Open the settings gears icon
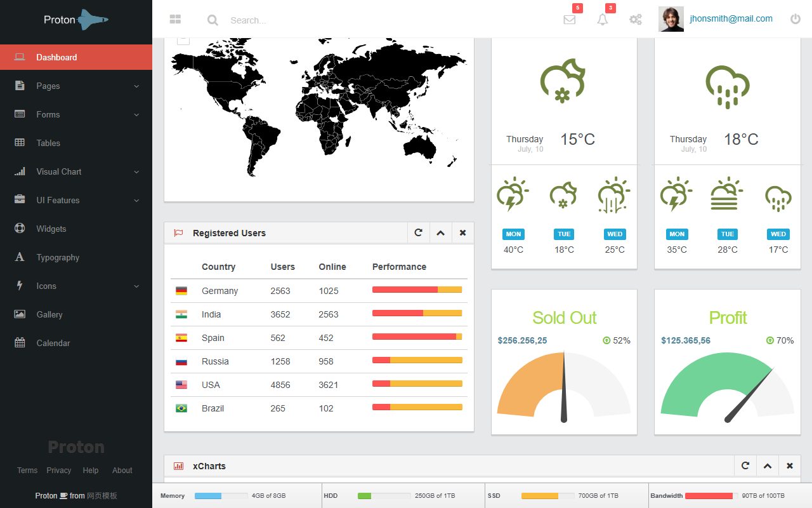 [x=636, y=20]
